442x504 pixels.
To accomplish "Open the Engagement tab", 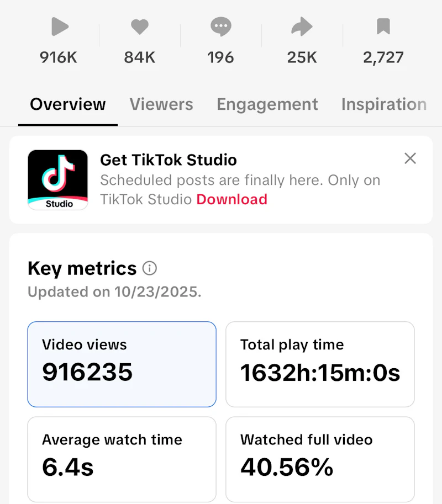I will (267, 104).
